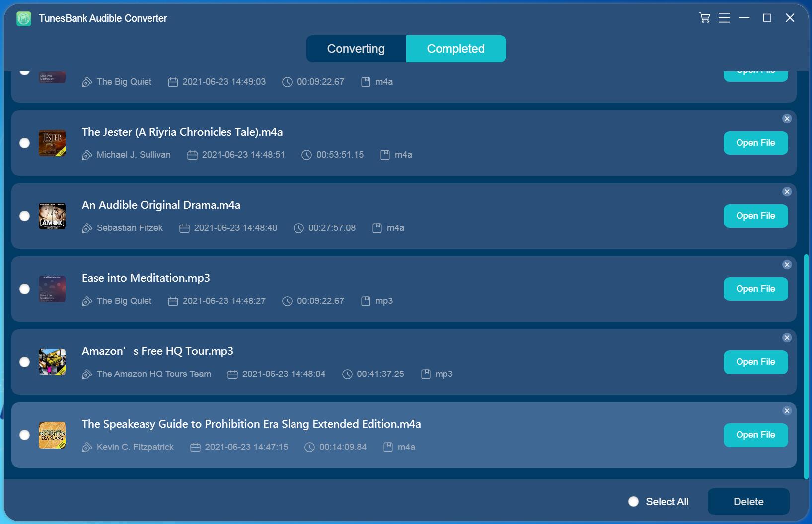Click title 'The Jester (A Riyria Chronicles Tale).m4a'

pos(182,132)
